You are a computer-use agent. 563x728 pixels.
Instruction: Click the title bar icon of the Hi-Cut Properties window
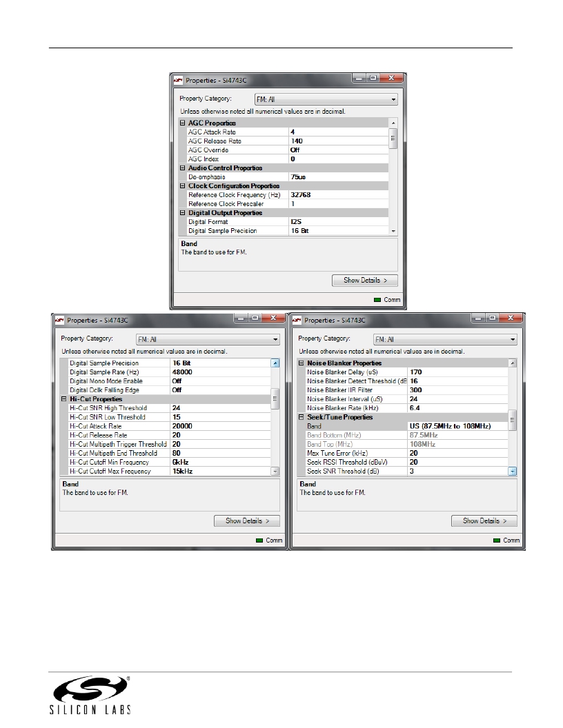[x=59, y=321]
